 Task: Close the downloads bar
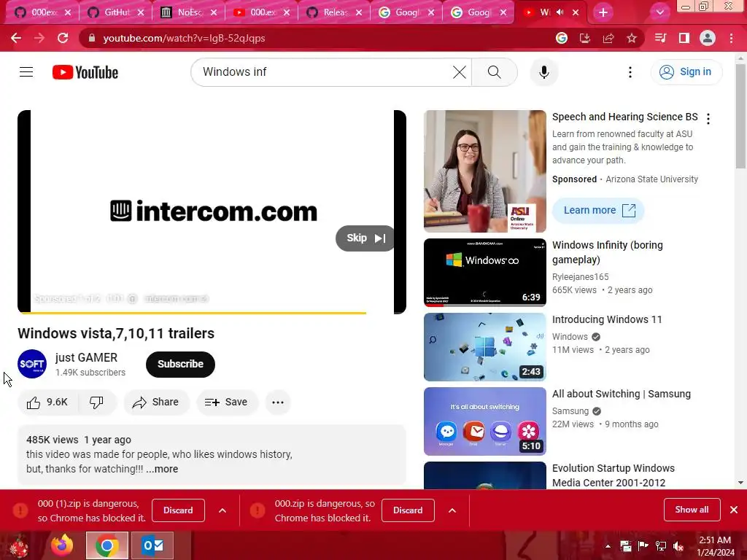[x=734, y=510]
